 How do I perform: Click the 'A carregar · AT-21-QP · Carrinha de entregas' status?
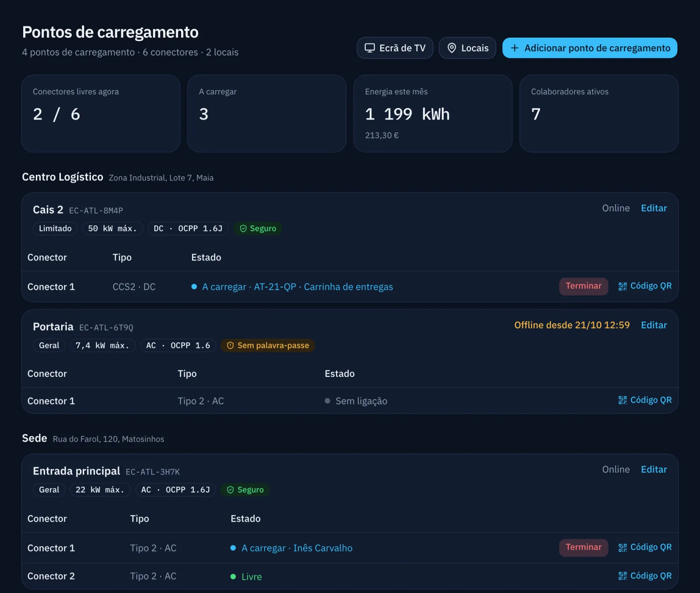(x=292, y=287)
